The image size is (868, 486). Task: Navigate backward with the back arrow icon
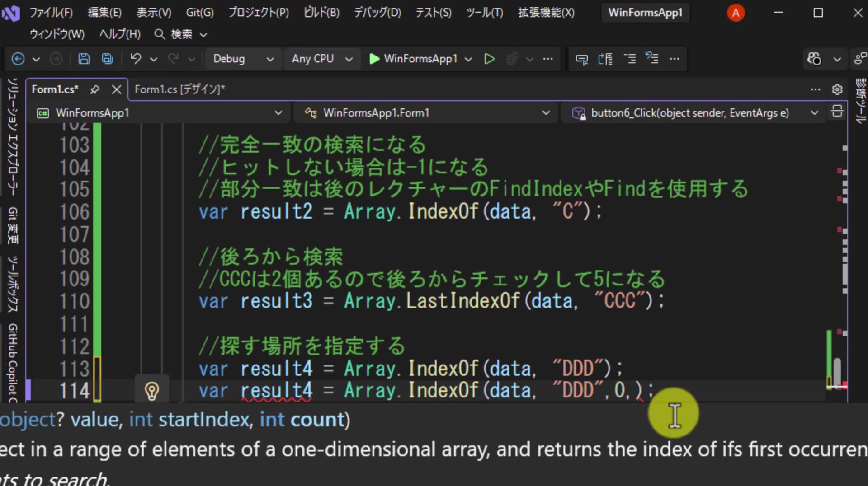click(18, 59)
